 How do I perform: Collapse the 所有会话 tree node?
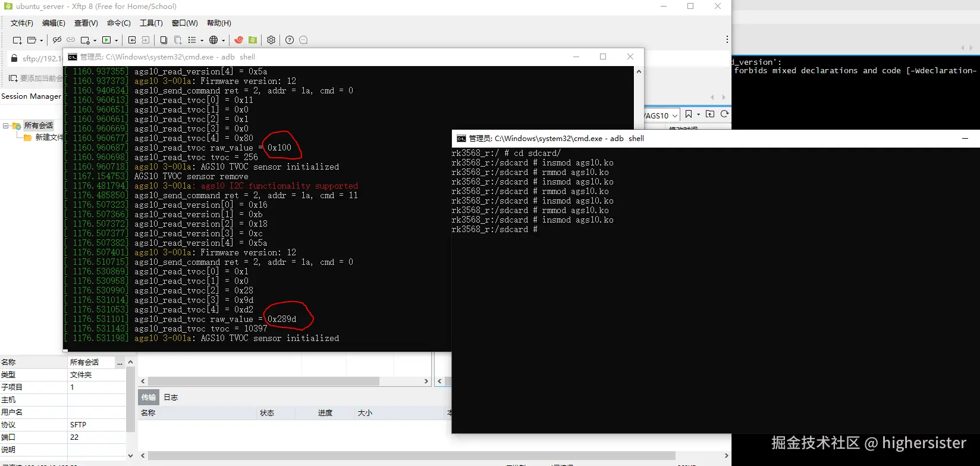6,126
